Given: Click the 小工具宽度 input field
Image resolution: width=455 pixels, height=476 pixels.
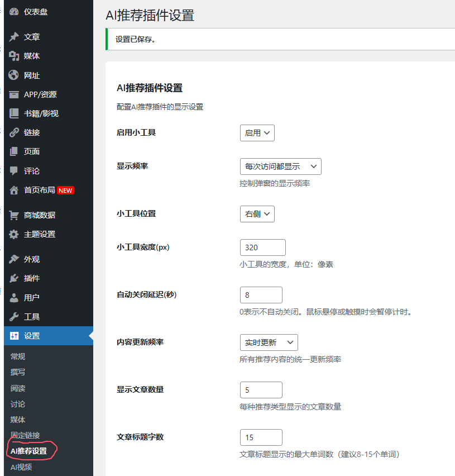Looking at the screenshot, I should coord(262,247).
